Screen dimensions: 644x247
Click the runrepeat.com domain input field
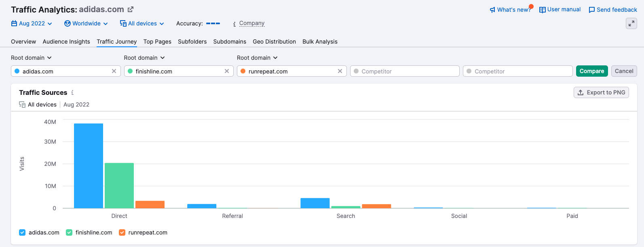[292, 71]
